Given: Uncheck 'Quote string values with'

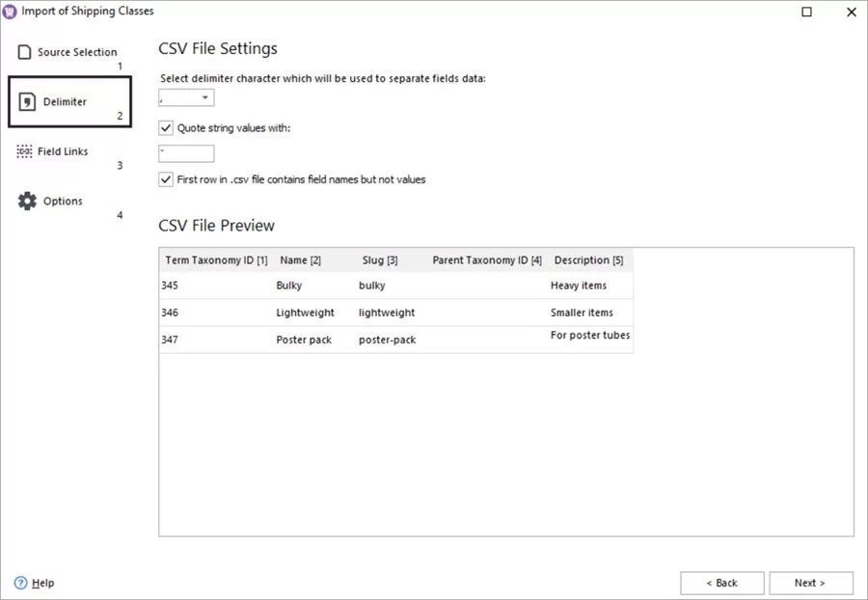Looking at the screenshot, I should [165, 127].
